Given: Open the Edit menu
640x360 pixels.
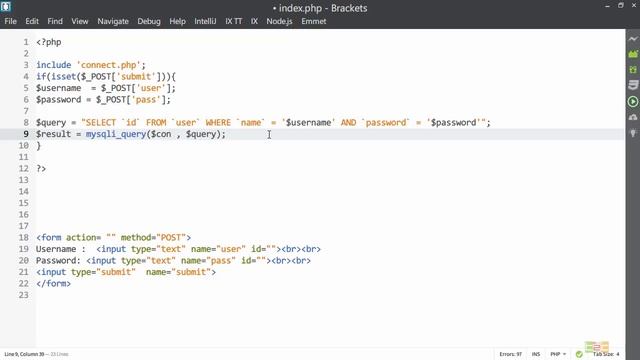Looking at the screenshot, I should (x=32, y=21).
